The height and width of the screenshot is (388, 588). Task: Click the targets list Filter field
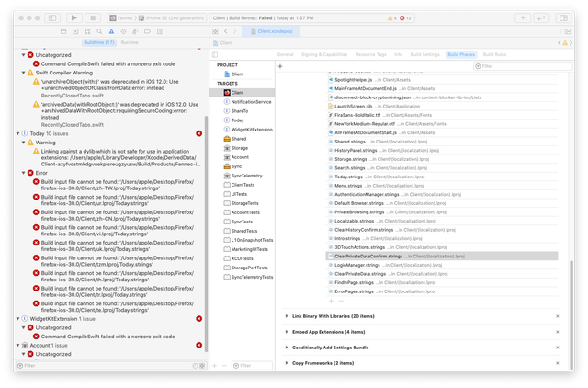252,366
